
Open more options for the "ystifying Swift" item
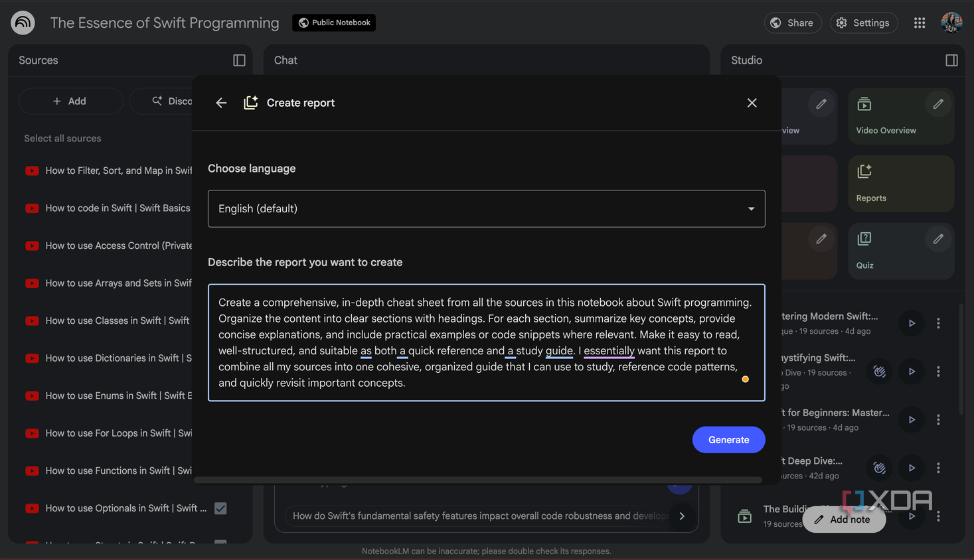pos(938,372)
